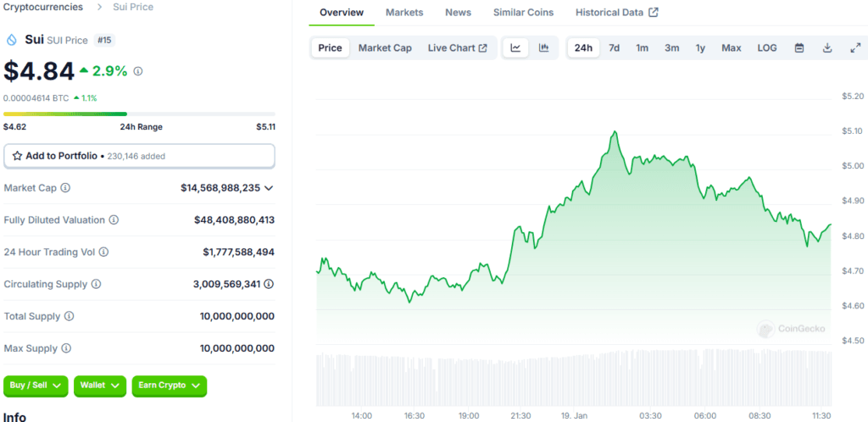Click the $1,777,588,494 trading volume value
Image resolution: width=868 pixels, height=422 pixels.
(x=238, y=253)
